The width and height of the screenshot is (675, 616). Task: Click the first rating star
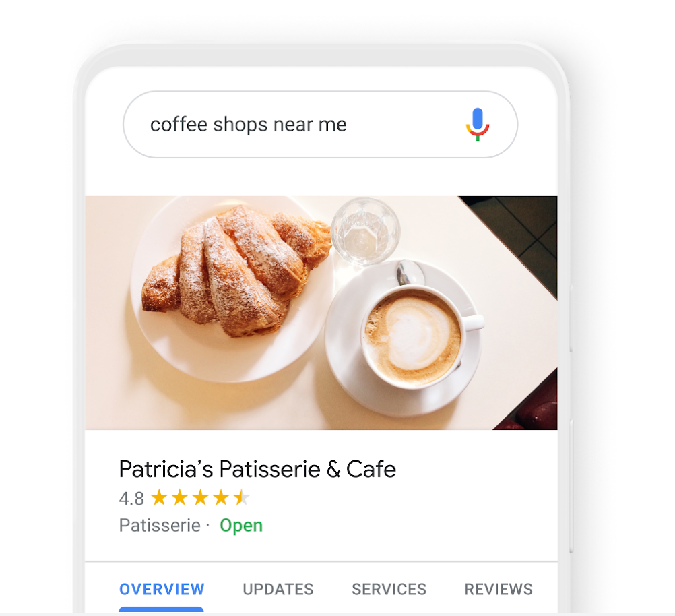point(159,497)
